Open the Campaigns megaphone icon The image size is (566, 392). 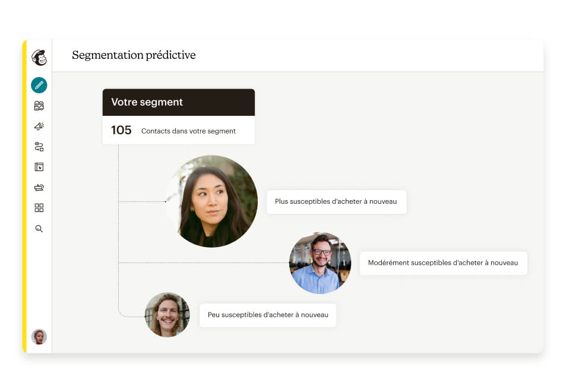[x=39, y=126]
